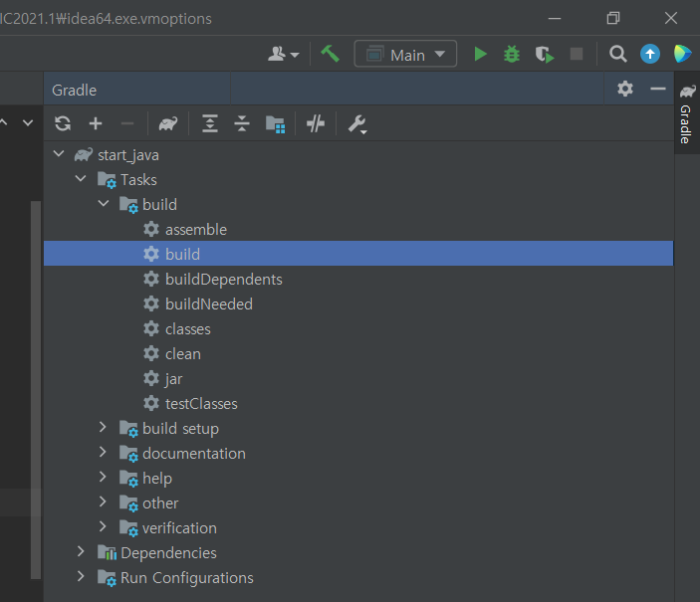
Task: Click Expand All icon in Gradle toolbar
Action: (210, 123)
